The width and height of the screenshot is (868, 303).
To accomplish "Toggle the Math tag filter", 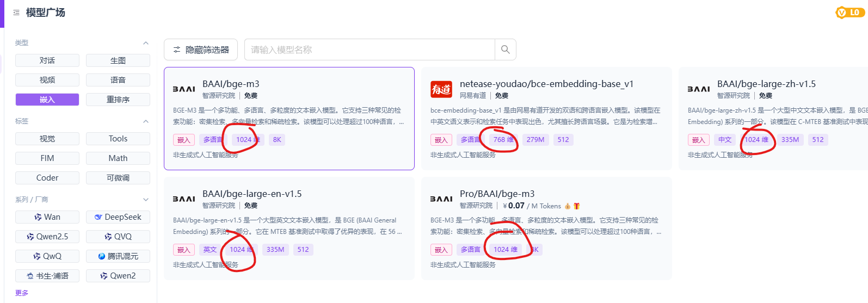I will tap(118, 158).
